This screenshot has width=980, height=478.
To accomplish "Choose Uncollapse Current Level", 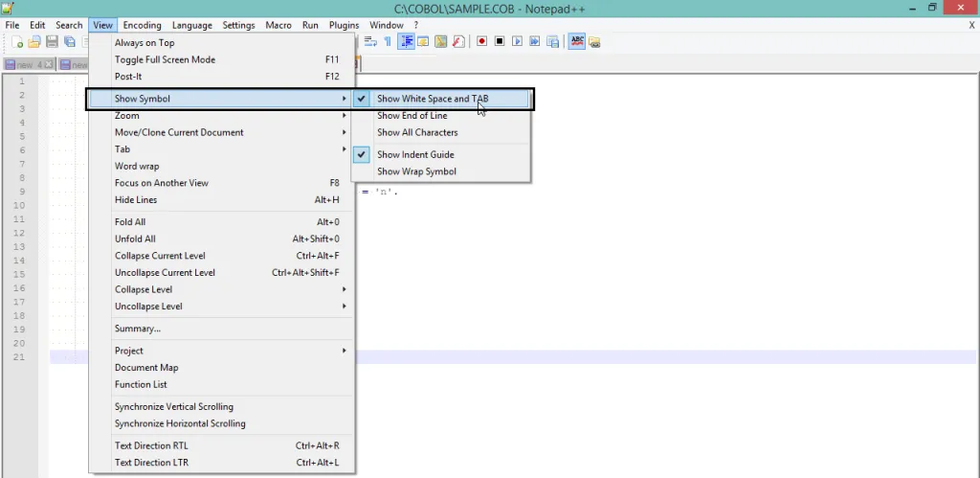I will pos(222,273).
